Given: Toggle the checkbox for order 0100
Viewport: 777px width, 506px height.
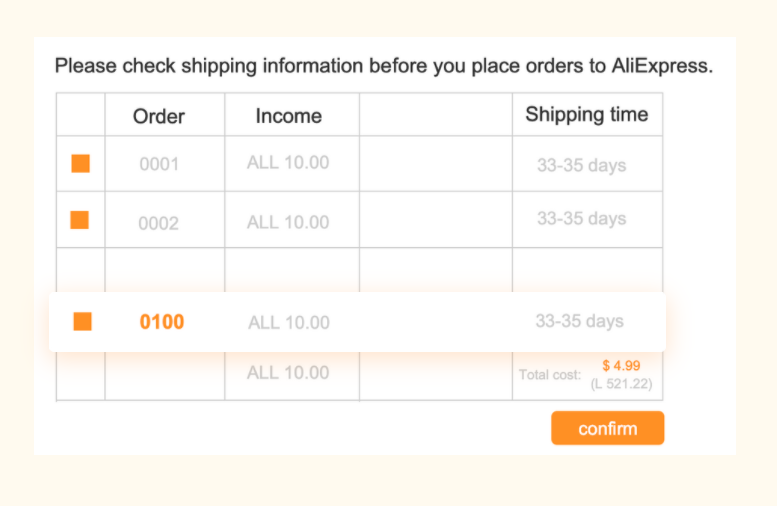Looking at the screenshot, I should coord(83,321).
